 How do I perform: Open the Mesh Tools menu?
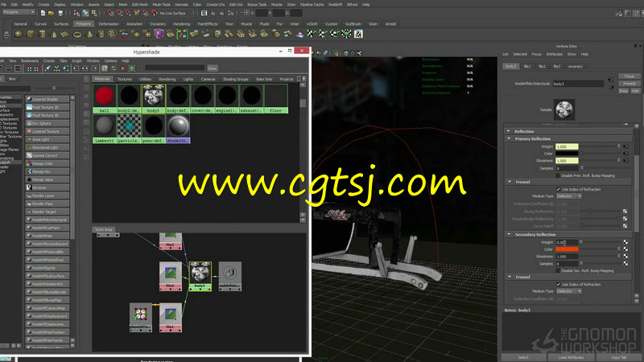pyautogui.click(x=162, y=5)
